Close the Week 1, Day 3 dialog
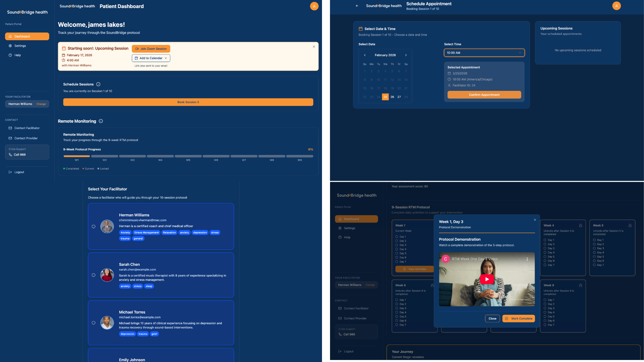The height and width of the screenshot is (362, 644). click(535, 220)
